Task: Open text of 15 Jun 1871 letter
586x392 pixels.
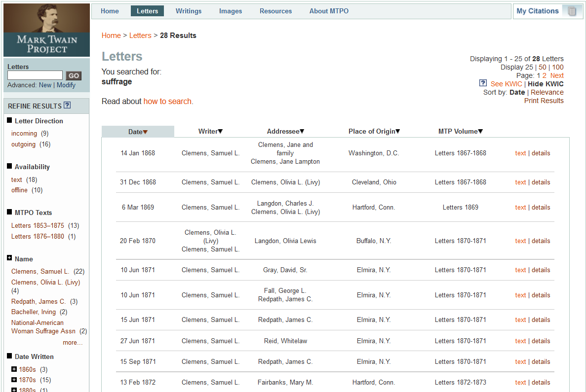Action: coord(520,320)
